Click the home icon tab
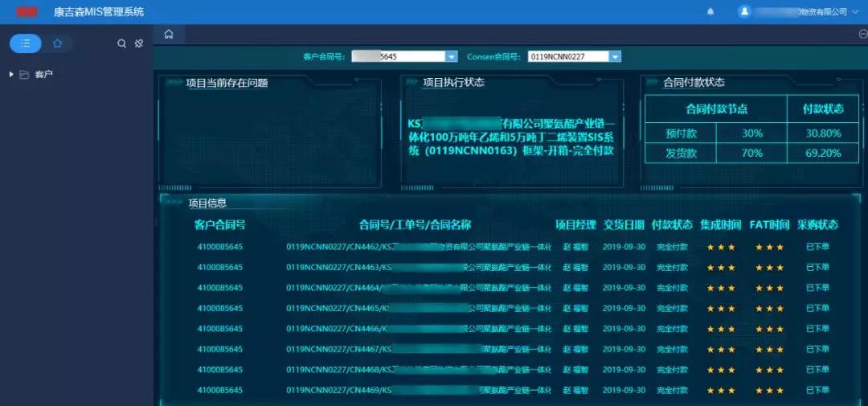The image size is (868, 406). click(169, 35)
